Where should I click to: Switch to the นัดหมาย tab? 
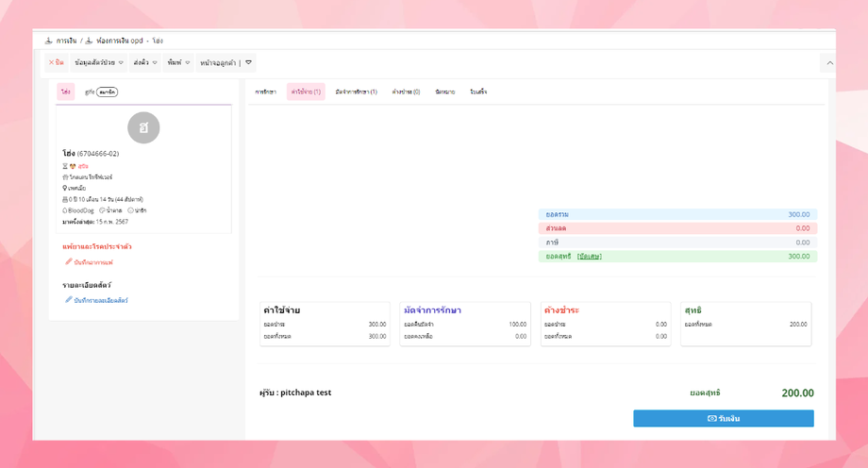(445, 92)
